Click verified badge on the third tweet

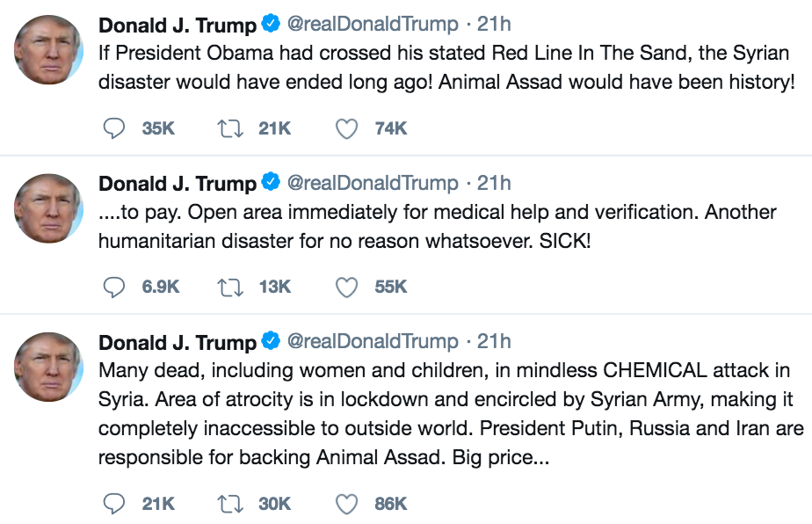pyautogui.click(x=272, y=341)
